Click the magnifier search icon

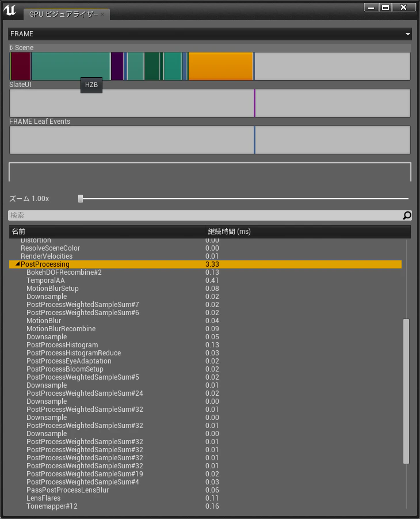[x=407, y=215]
